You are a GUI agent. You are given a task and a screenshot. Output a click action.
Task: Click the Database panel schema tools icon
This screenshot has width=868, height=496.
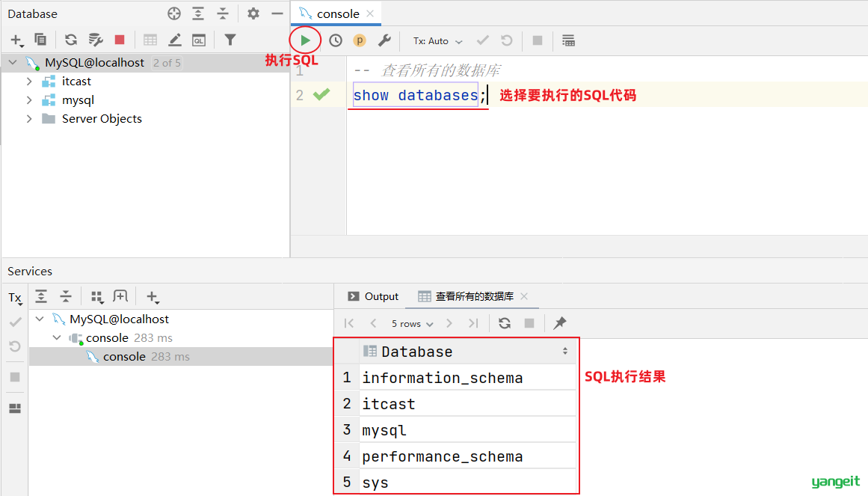point(96,40)
